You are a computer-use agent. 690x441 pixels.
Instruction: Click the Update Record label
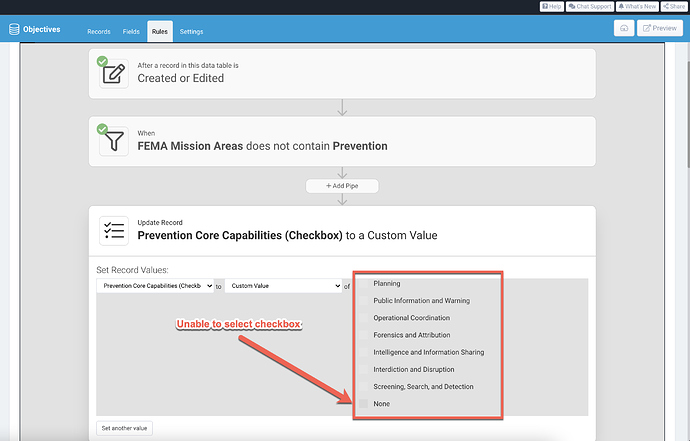click(160, 223)
